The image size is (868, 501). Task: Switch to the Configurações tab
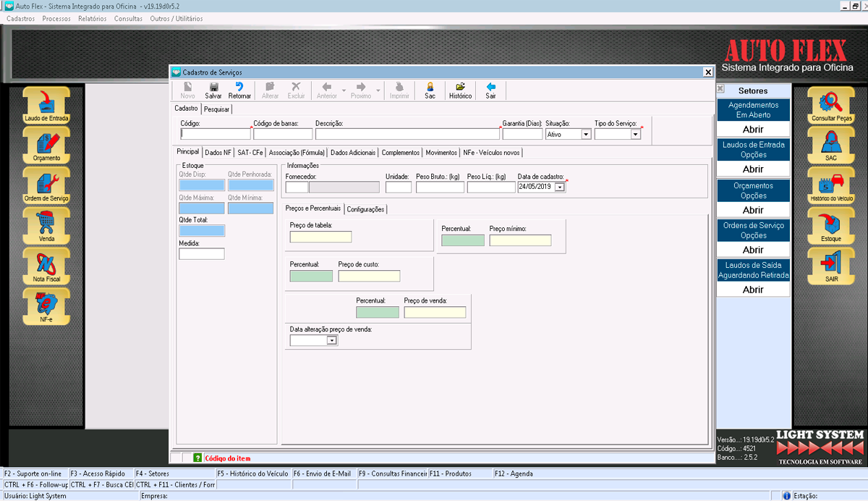tap(365, 209)
